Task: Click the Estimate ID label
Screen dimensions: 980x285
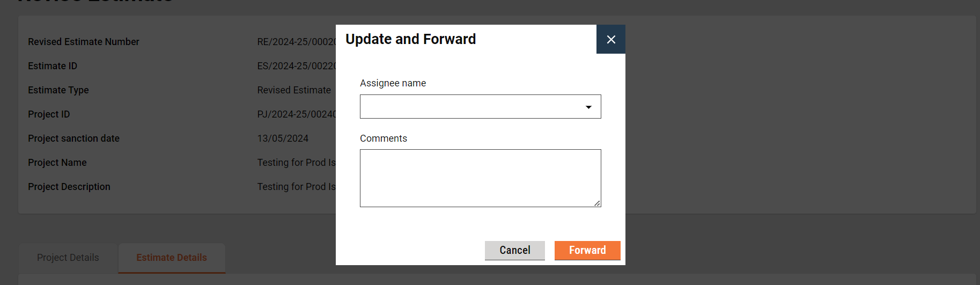Action: click(53, 66)
